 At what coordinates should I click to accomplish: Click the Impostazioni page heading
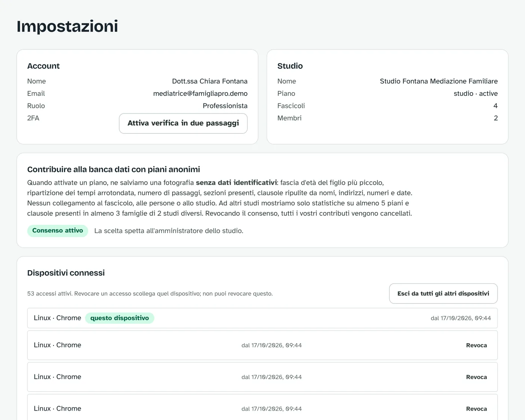click(x=67, y=26)
